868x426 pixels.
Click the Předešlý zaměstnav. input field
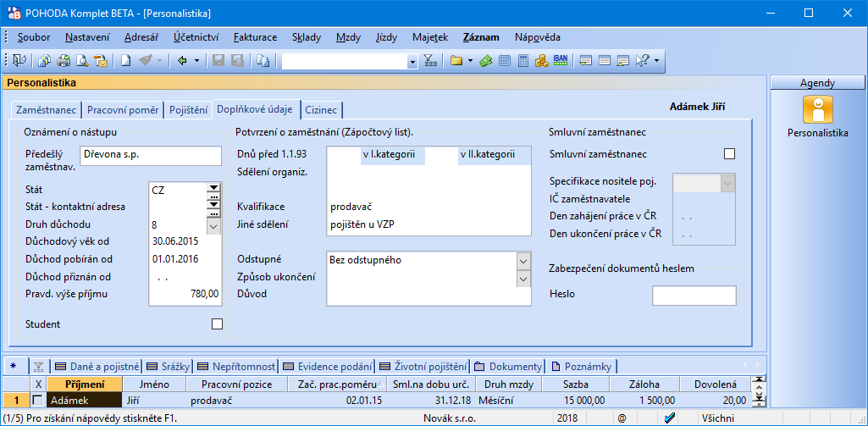coord(150,156)
